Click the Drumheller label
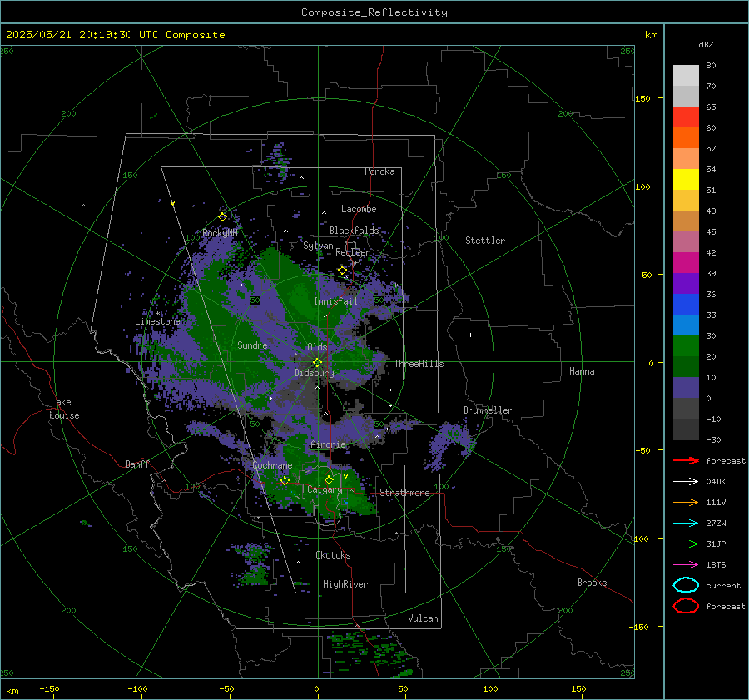Viewport: 749px width, 700px height. tap(488, 410)
